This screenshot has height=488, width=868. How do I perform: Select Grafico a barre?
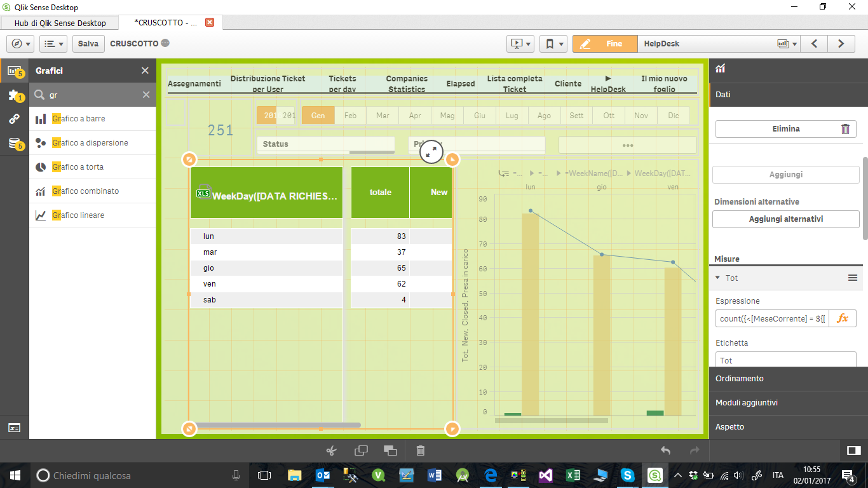click(x=92, y=119)
